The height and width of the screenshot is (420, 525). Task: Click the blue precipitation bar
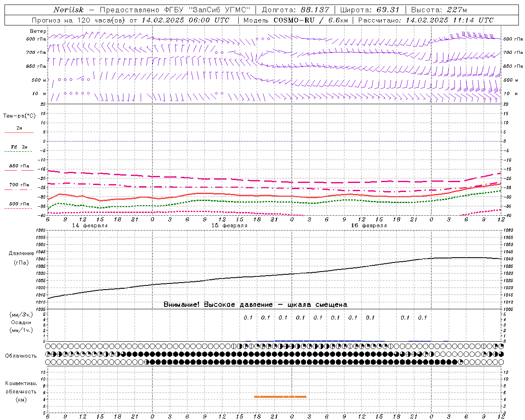pos(318,340)
